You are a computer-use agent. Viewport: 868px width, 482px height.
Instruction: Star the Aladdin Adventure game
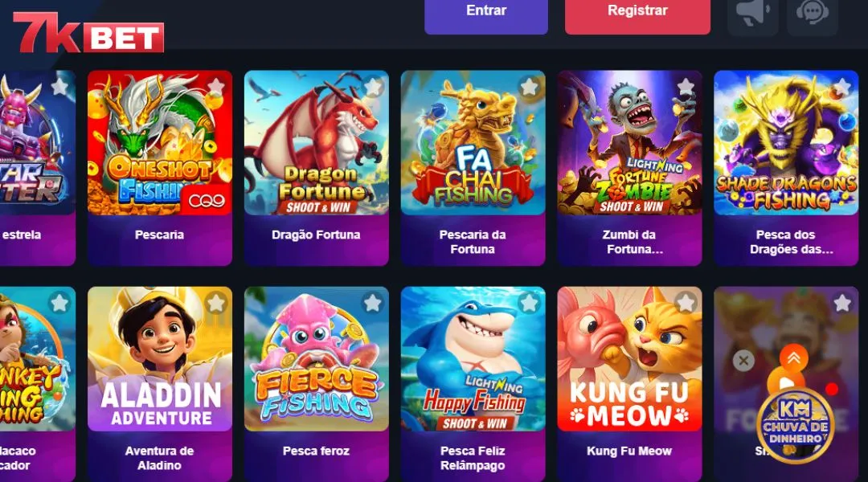(216, 303)
